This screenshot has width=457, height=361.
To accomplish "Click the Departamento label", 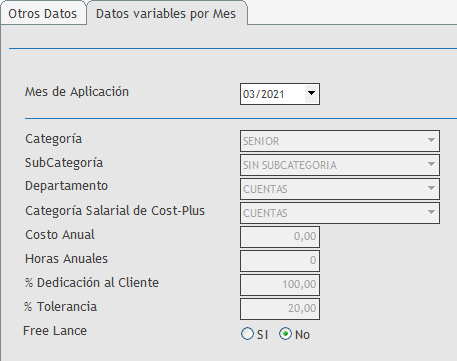I will point(66,186).
